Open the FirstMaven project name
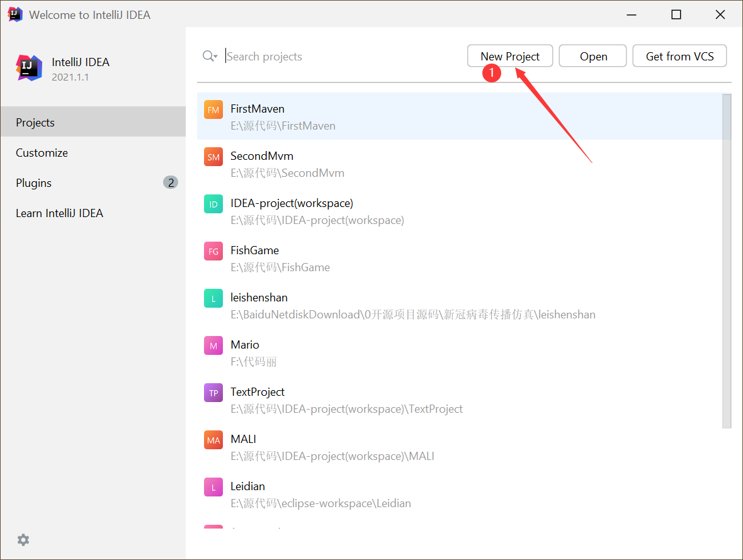The width and height of the screenshot is (743, 560). point(258,109)
